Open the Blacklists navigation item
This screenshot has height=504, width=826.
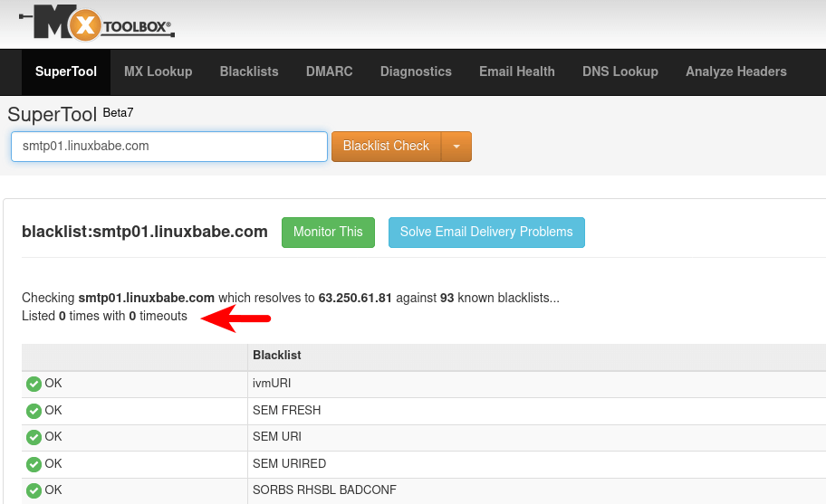pos(249,71)
